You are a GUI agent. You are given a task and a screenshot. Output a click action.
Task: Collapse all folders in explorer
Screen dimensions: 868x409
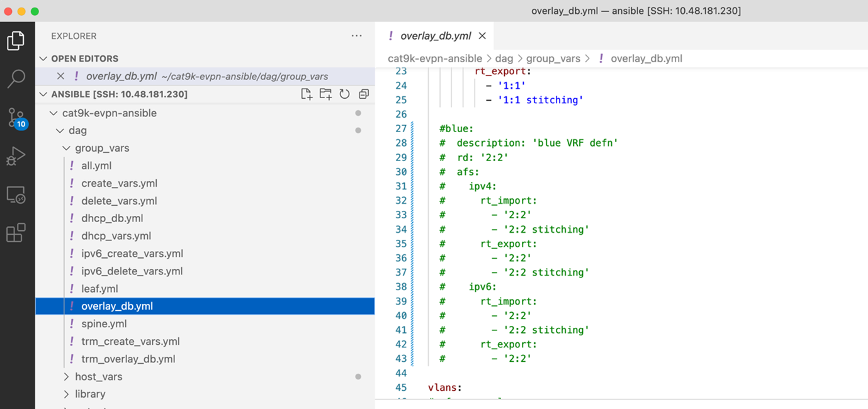(364, 94)
